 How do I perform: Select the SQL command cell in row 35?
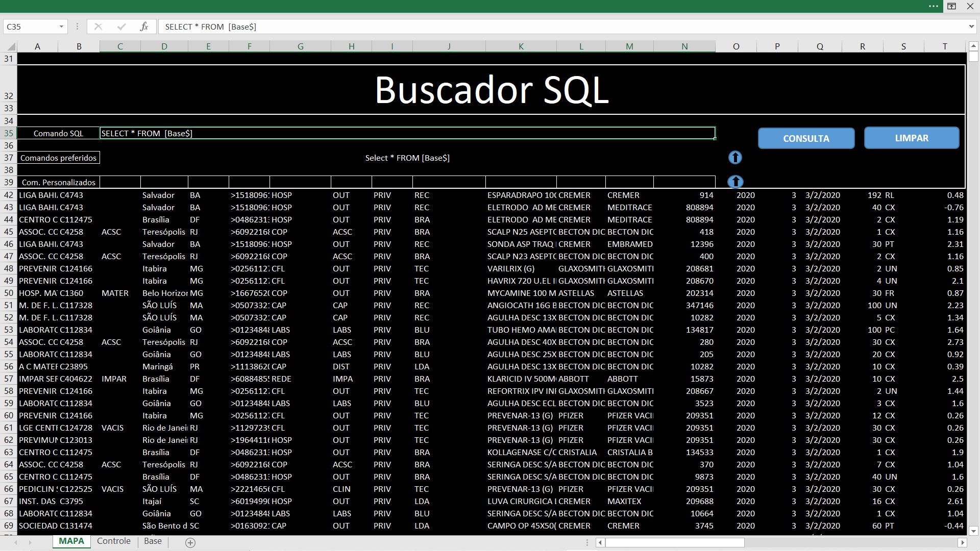pos(407,133)
